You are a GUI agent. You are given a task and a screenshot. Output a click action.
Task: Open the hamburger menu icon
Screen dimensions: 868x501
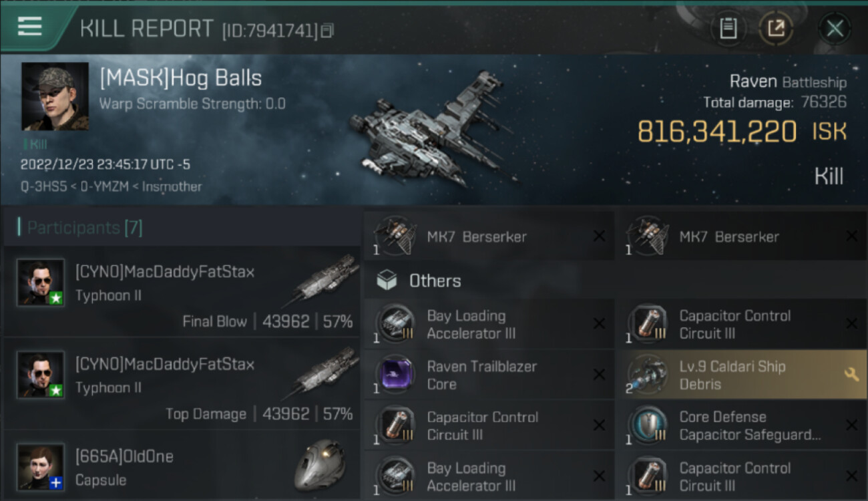click(x=29, y=26)
